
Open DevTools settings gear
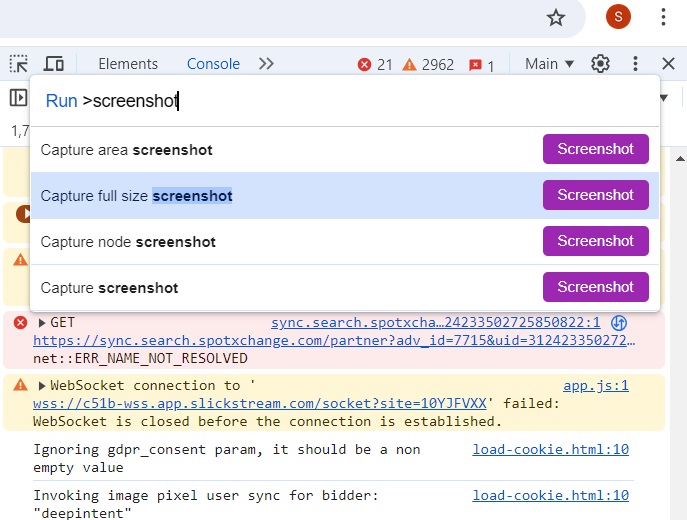pyautogui.click(x=600, y=64)
